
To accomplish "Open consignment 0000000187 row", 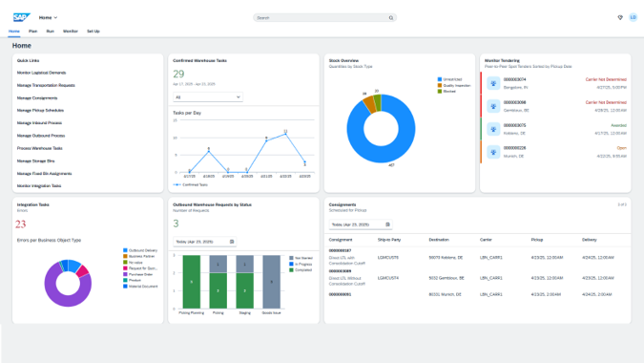I will [478, 257].
